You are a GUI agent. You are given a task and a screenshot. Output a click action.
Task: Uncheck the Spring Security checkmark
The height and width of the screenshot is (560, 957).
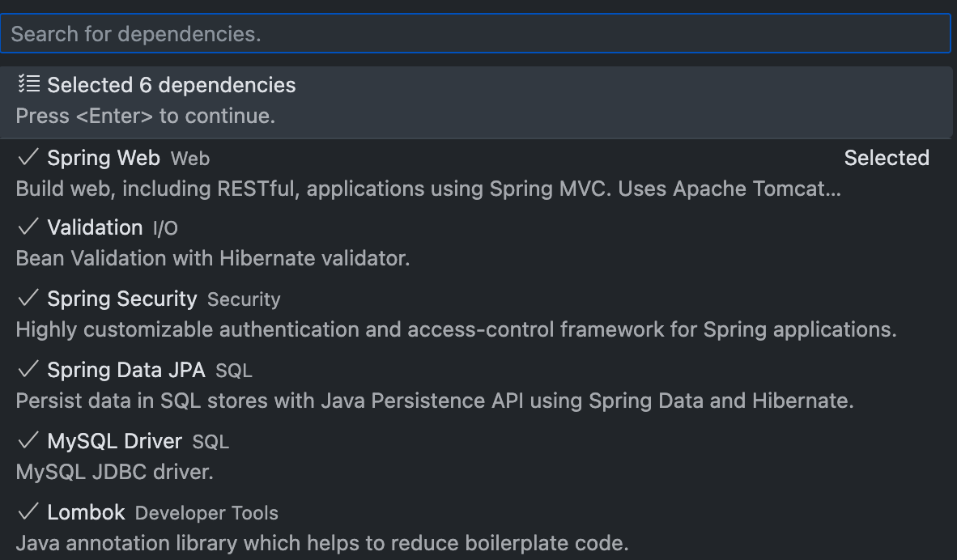28,299
